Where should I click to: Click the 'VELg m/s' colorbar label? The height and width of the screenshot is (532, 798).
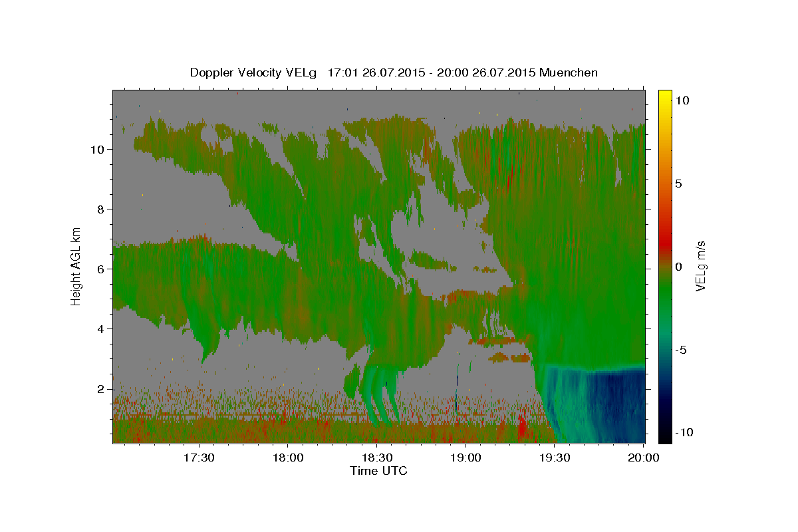pos(700,266)
